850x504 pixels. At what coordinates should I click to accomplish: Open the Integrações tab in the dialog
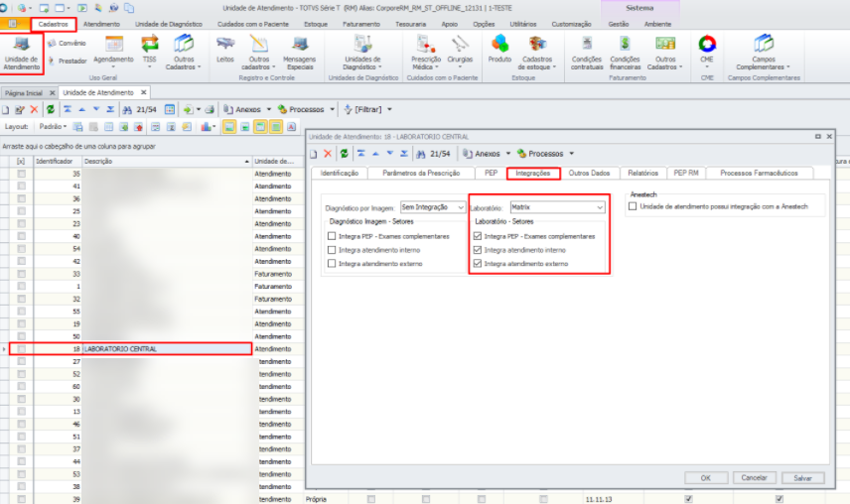533,174
